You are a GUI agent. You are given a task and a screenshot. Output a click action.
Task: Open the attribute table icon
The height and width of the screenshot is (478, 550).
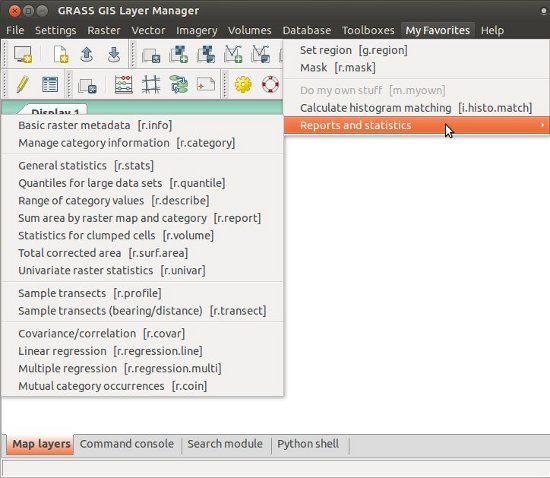pos(50,85)
